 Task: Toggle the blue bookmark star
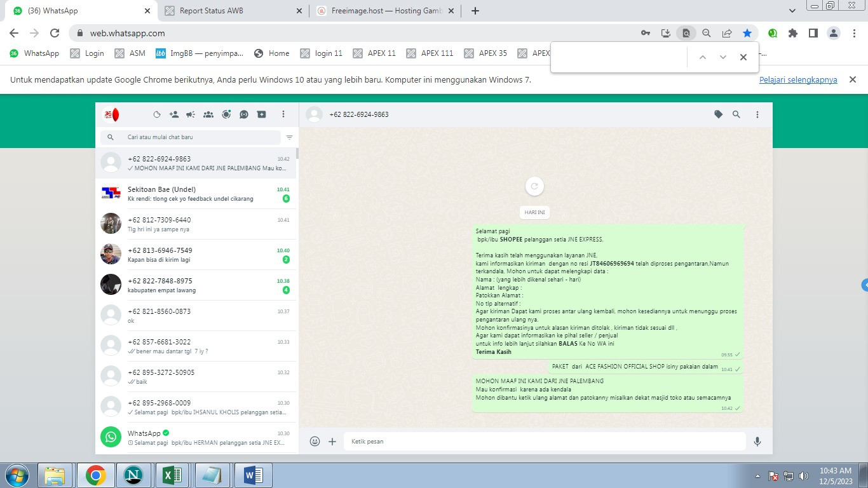[747, 33]
